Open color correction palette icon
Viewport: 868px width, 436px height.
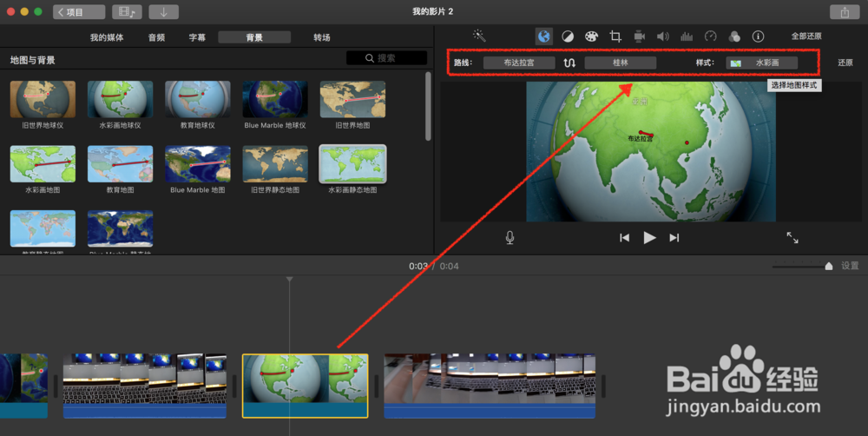coord(591,36)
